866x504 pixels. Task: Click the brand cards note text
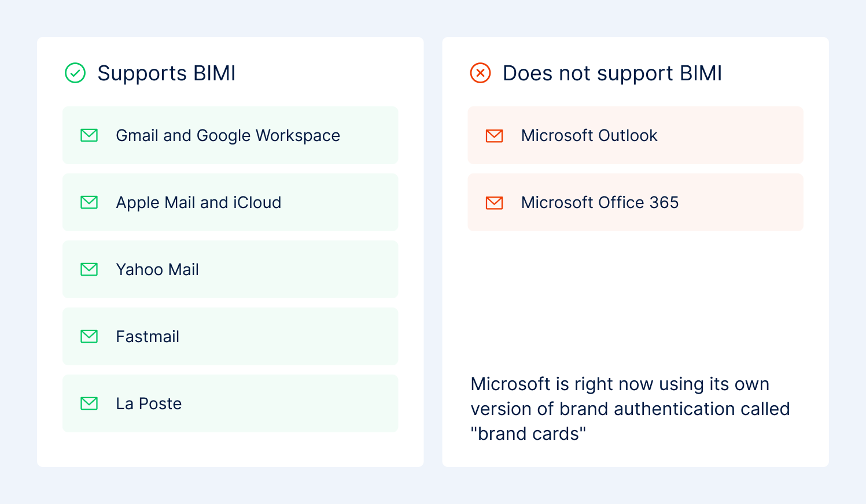(x=630, y=409)
